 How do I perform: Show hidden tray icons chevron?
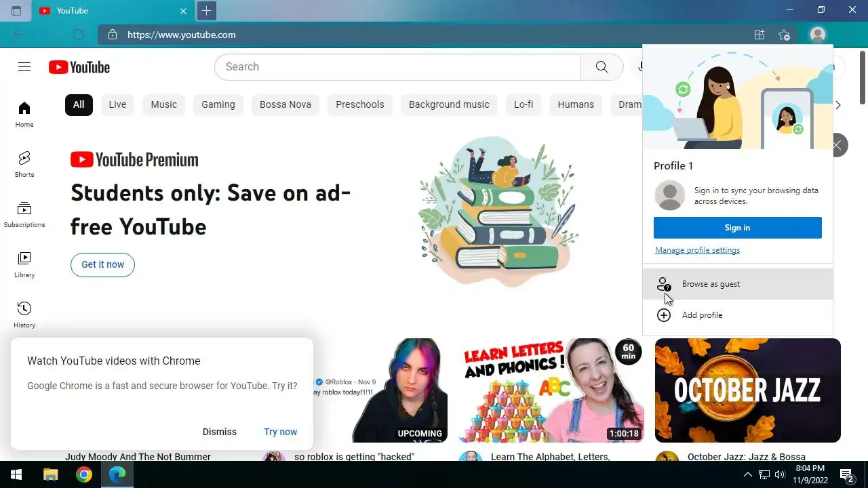(x=748, y=474)
